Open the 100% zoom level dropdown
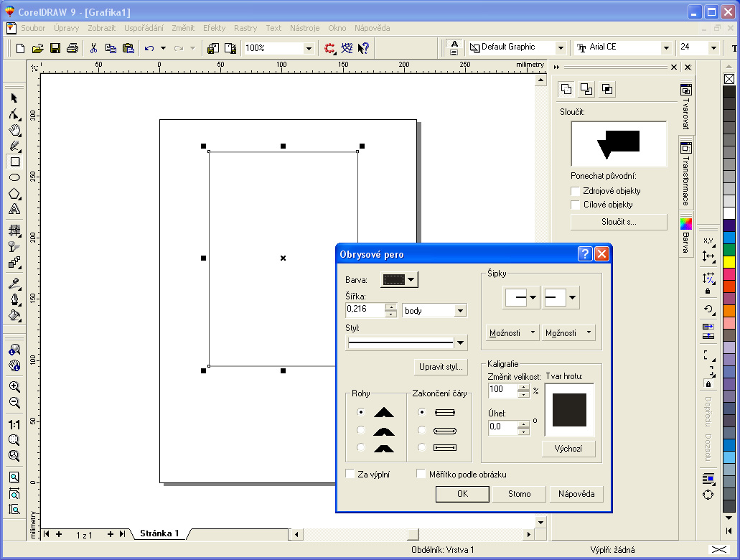The image size is (740, 560). coord(309,48)
